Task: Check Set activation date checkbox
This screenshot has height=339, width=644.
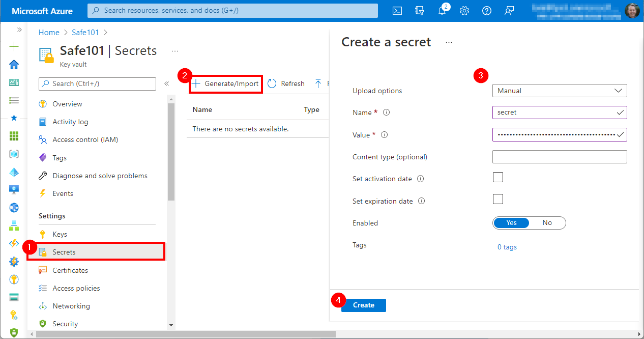Action: click(x=498, y=177)
